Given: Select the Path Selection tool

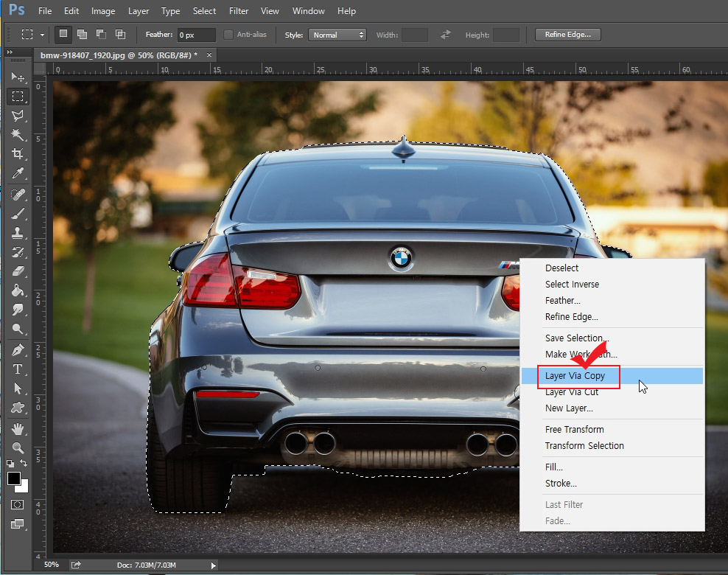Looking at the screenshot, I should pos(18,388).
